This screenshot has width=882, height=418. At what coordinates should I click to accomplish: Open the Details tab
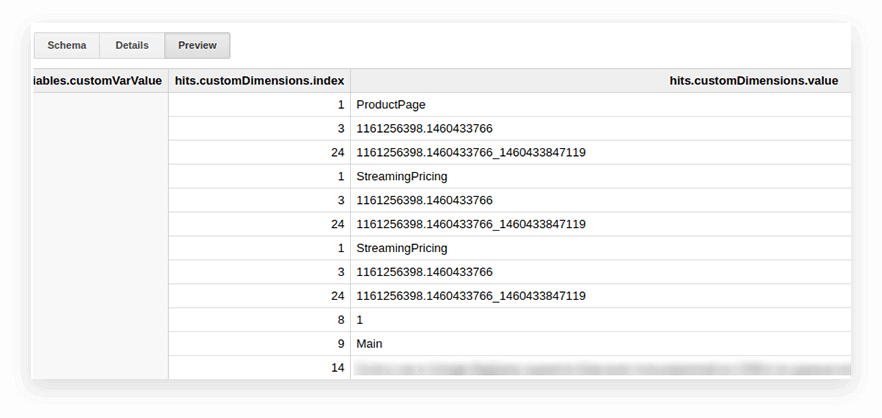[132, 46]
